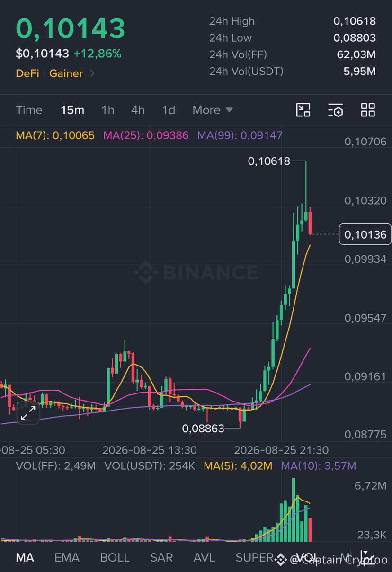Expand the chart to fullscreen

click(28, 413)
